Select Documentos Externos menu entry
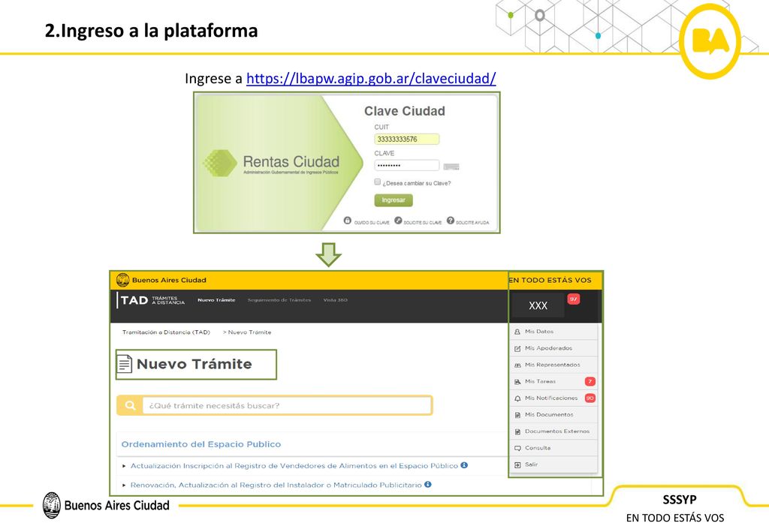 (x=553, y=431)
